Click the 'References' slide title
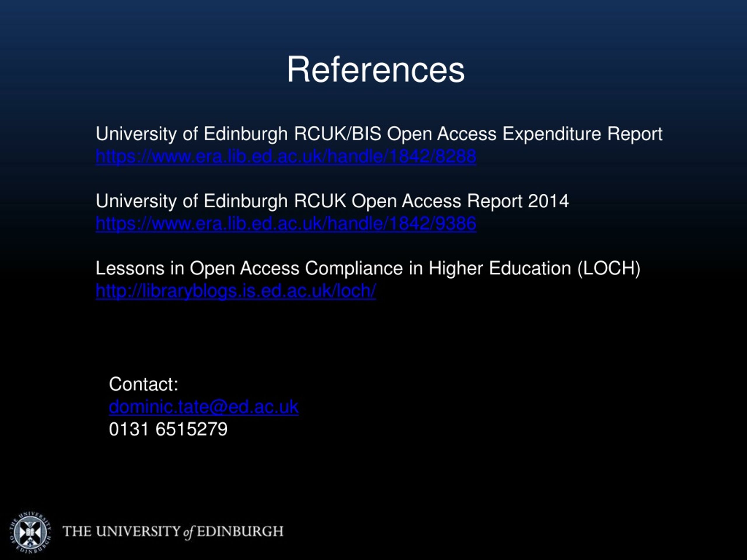 click(x=376, y=69)
